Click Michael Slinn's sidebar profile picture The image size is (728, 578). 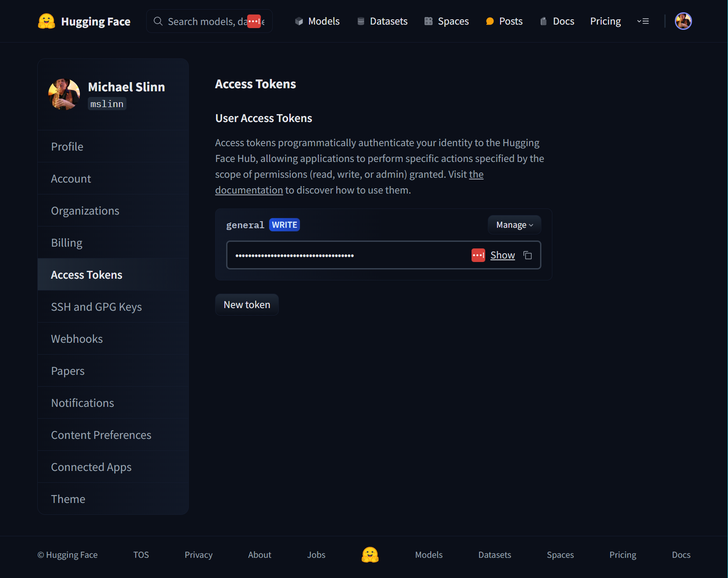(64, 94)
